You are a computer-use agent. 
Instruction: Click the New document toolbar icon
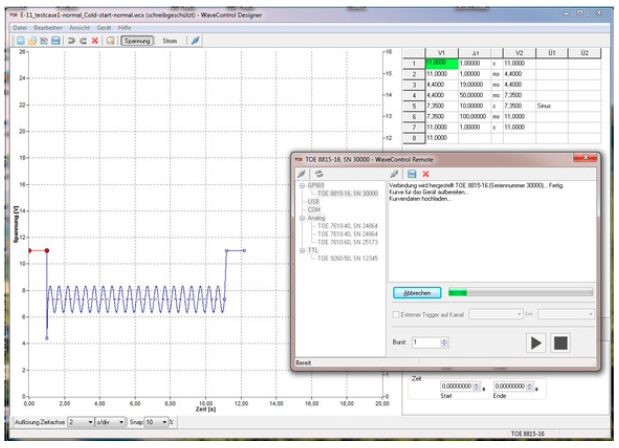[21, 41]
